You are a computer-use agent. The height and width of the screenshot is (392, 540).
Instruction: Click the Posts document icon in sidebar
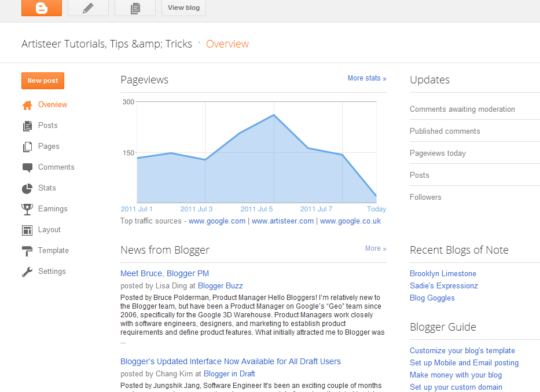(x=27, y=126)
